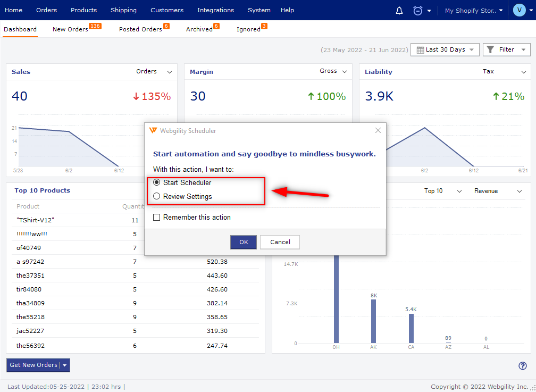Expand the Get New Orders arrow

[x=65, y=365]
